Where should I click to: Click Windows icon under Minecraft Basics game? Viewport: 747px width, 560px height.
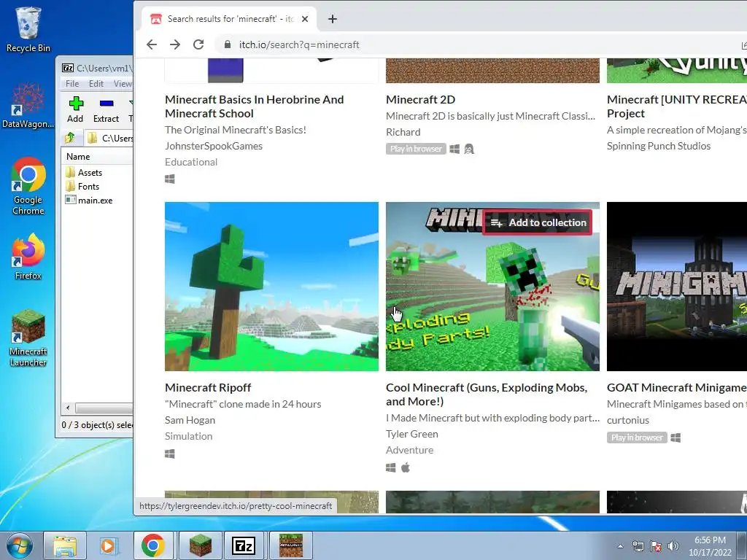(169, 179)
